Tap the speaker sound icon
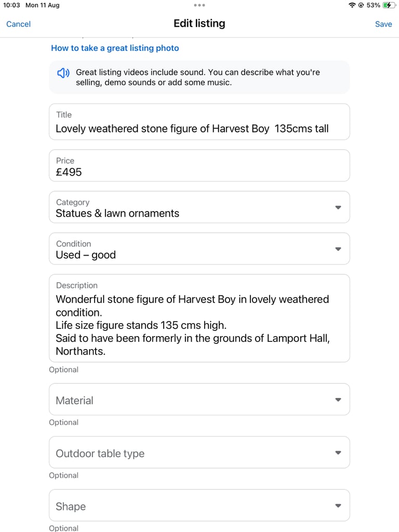Viewport: 399px width, 532px height. click(63, 73)
